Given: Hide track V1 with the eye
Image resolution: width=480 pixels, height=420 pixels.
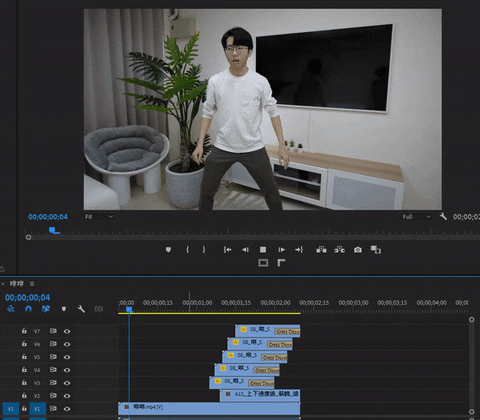Looking at the screenshot, I should 67,409.
